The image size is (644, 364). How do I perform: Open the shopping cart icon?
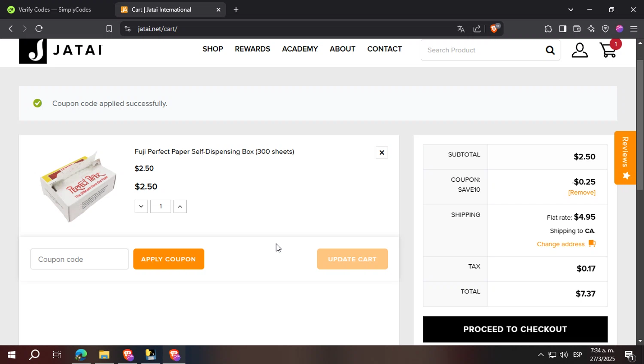(609, 50)
